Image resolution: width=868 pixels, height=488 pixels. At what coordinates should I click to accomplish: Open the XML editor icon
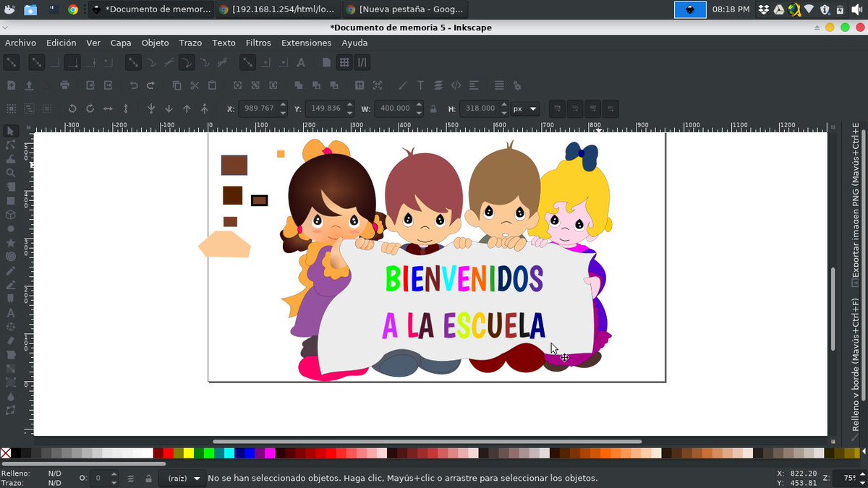pos(456,85)
